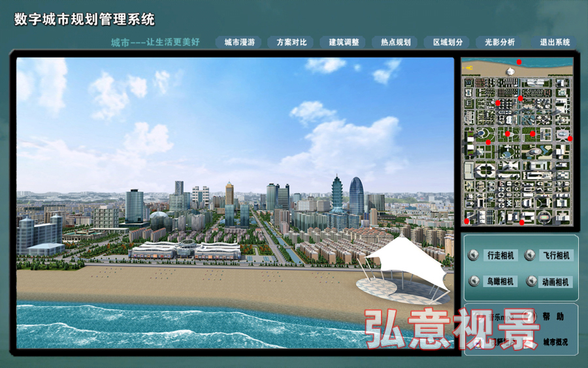Open the 城市漫游 menu
588x368 pixels.
point(238,42)
